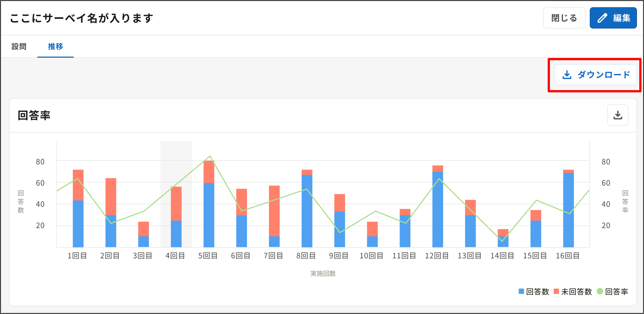Click the 1回目 x-axis label
This screenshot has width=644, height=314.
77,256
